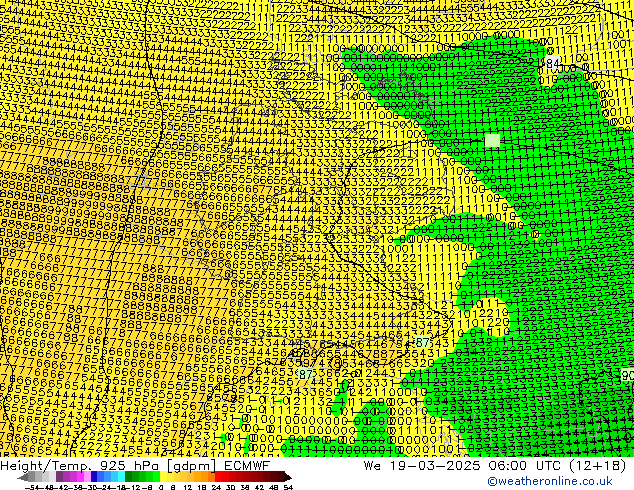Click the 30 value on the temperature scale
The image size is (634, 490).
tap(230, 487)
